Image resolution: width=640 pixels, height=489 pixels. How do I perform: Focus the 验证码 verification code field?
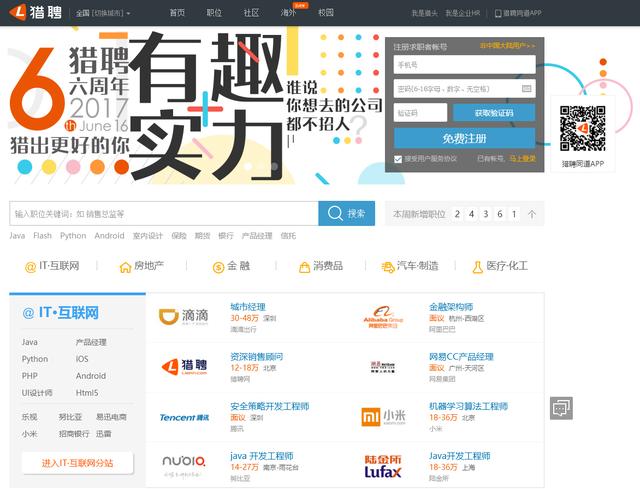pyautogui.click(x=420, y=113)
